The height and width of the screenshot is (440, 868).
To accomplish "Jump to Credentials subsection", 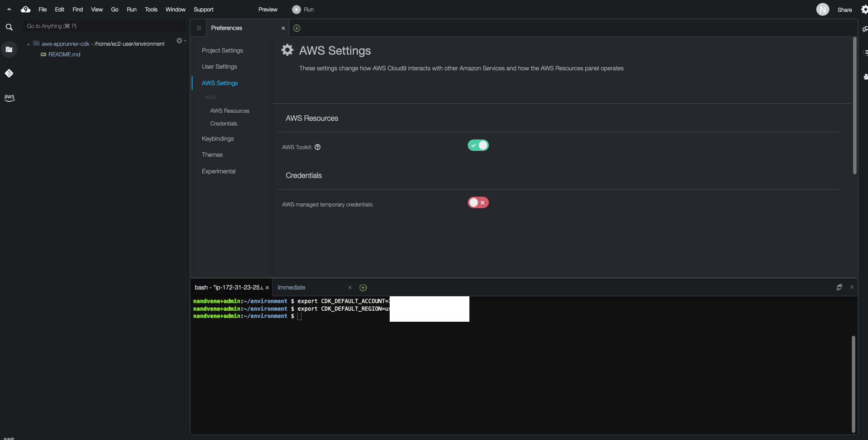I will pos(223,123).
